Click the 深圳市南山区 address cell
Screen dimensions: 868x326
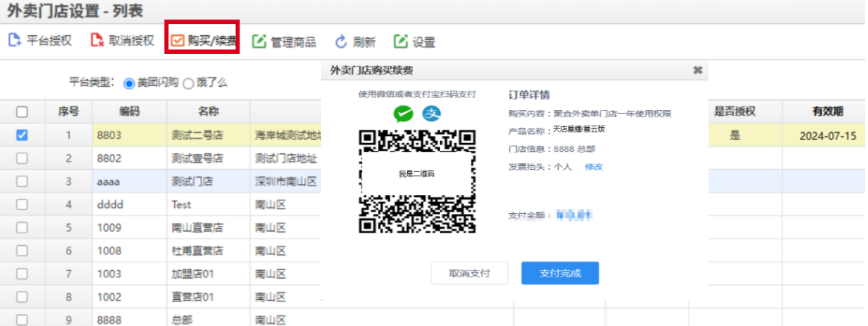286,182
